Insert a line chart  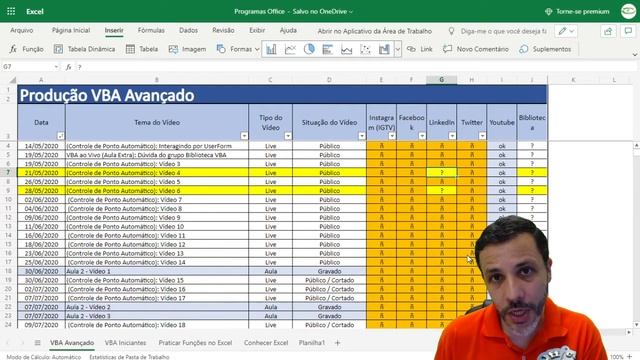click(x=290, y=49)
